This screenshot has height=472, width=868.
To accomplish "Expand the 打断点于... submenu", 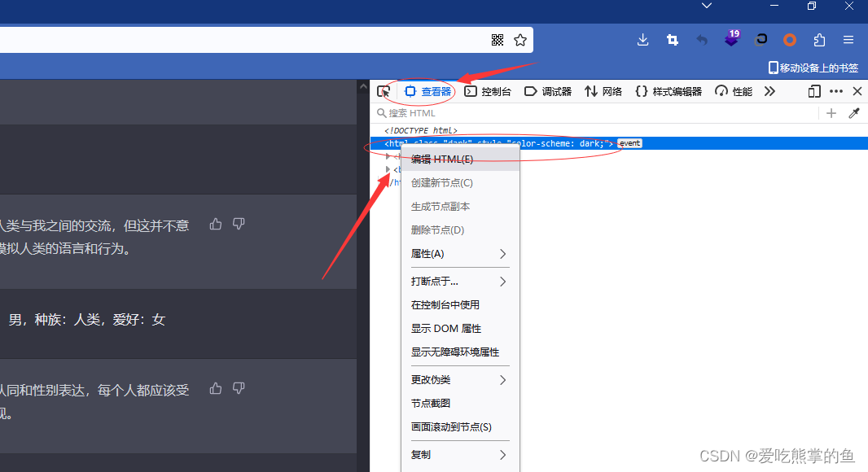I will [x=460, y=281].
